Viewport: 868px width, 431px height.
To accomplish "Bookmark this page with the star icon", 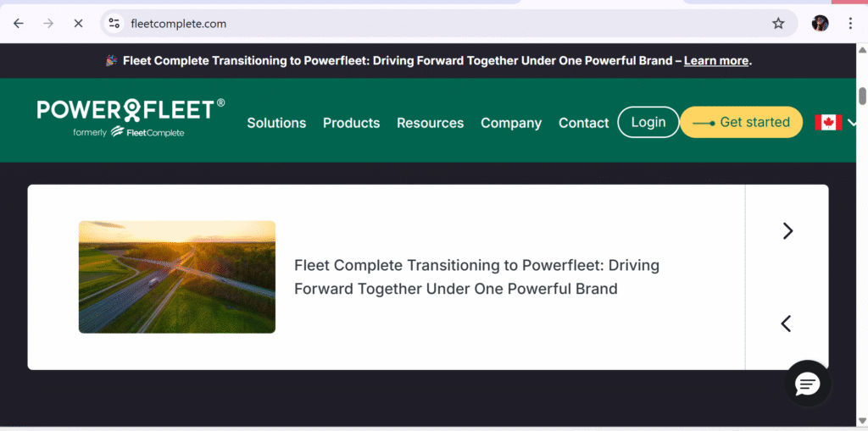I will pyautogui.click(x=778, y=23).
